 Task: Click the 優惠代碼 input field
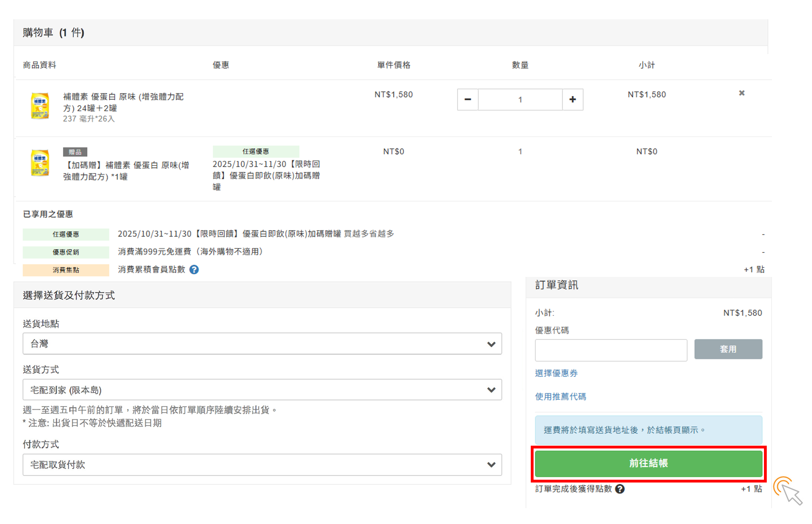[x=611, y=350]
